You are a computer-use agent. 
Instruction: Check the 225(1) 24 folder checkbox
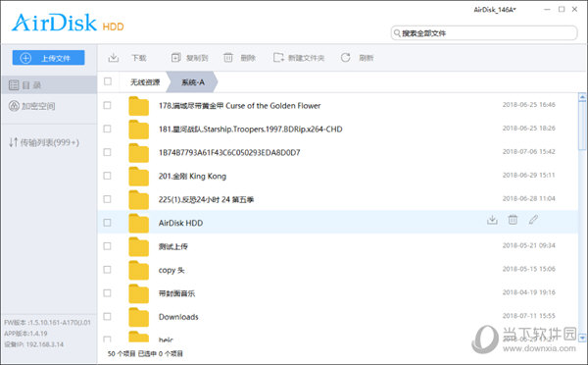(x=107, y=199)
